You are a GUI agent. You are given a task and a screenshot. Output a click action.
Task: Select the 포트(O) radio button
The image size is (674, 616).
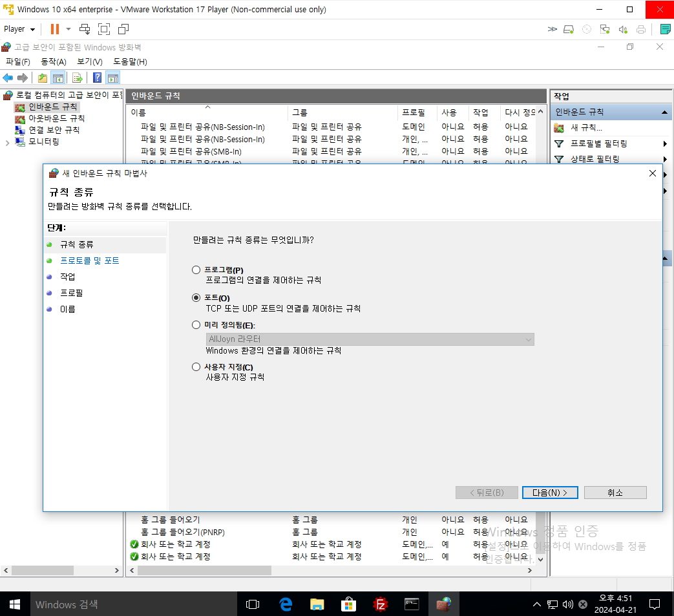pos(196,297)
